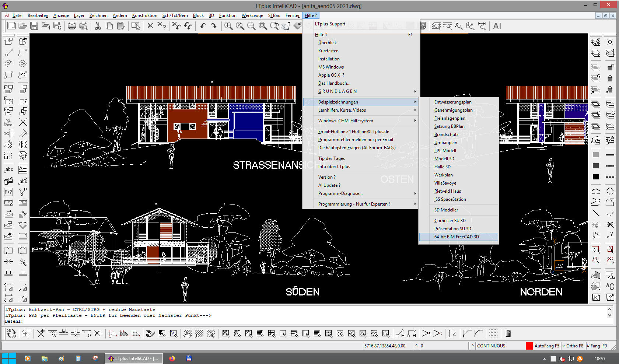The width and height of the screenshot is (619, 364).
Task: Expand the GRUNDLAGEN submenu
Action: (x=361, y=91)
